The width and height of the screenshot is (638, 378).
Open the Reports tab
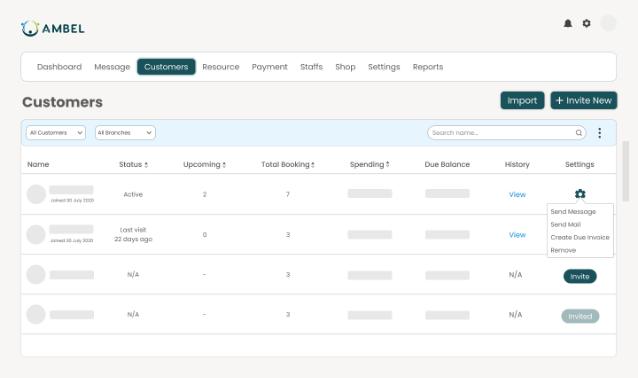(x=428, y=67)
